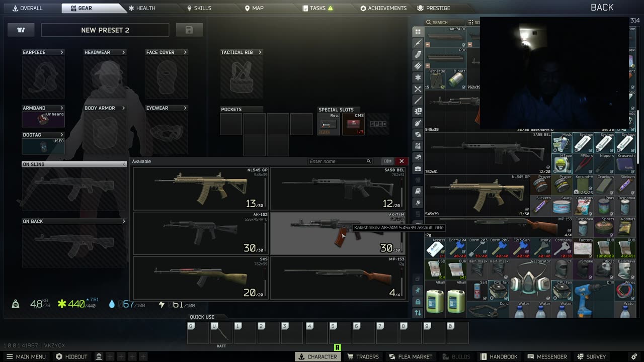Click the Back button
Screen dimensions: 644x362
pyautogui.click(x=602, y=7)
